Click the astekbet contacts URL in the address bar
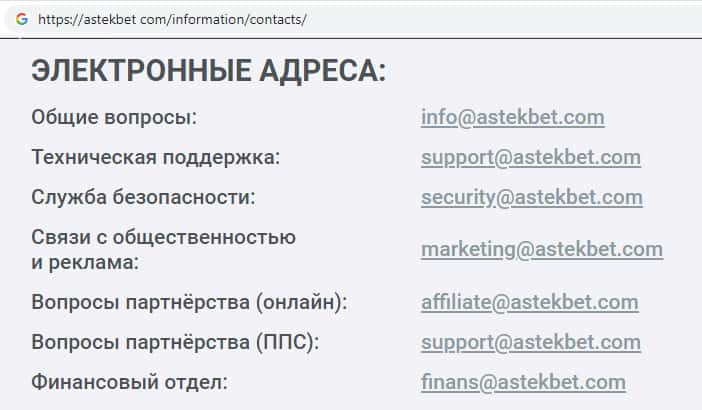This screenshot has width=702, height=410. coord(172,19)
